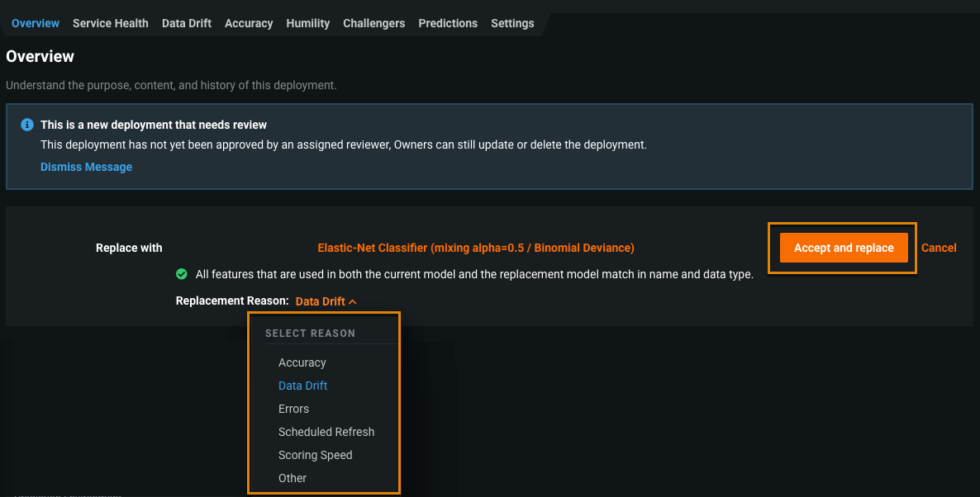Select Scoring Speed as the reason

coord(316,455)
